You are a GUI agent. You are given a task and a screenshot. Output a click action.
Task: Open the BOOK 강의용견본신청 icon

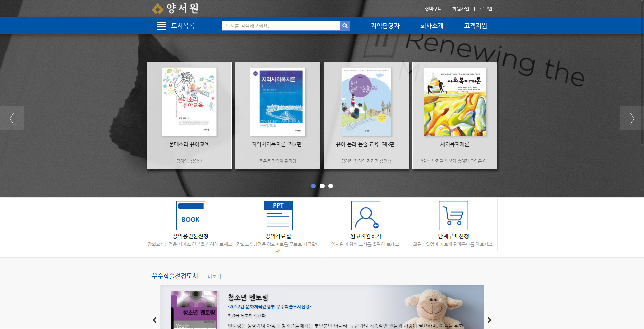coord(191,215)
